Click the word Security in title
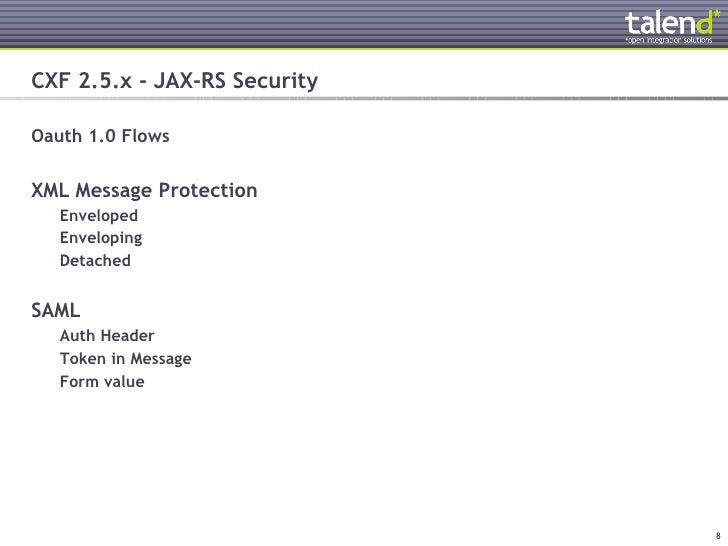Viewport: 728px width, 546px height. click(x=275, y=81)
